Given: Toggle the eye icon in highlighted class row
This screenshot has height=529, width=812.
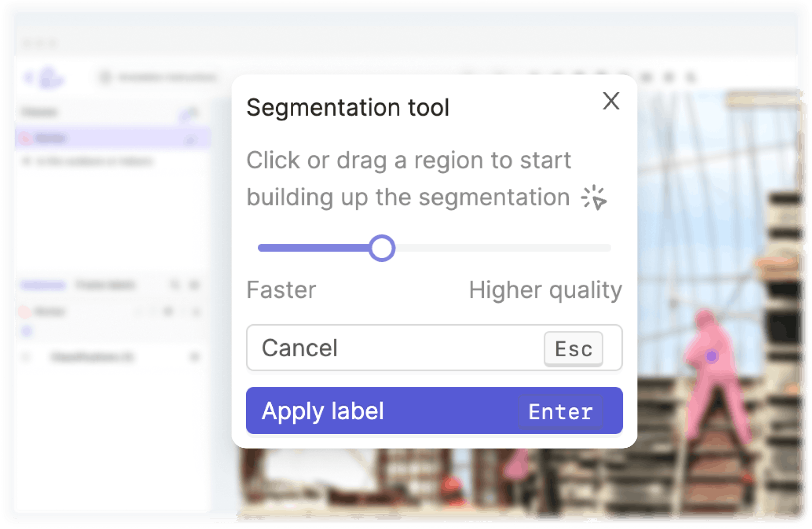Looking at the screenshot, I should tap(190, 140).
